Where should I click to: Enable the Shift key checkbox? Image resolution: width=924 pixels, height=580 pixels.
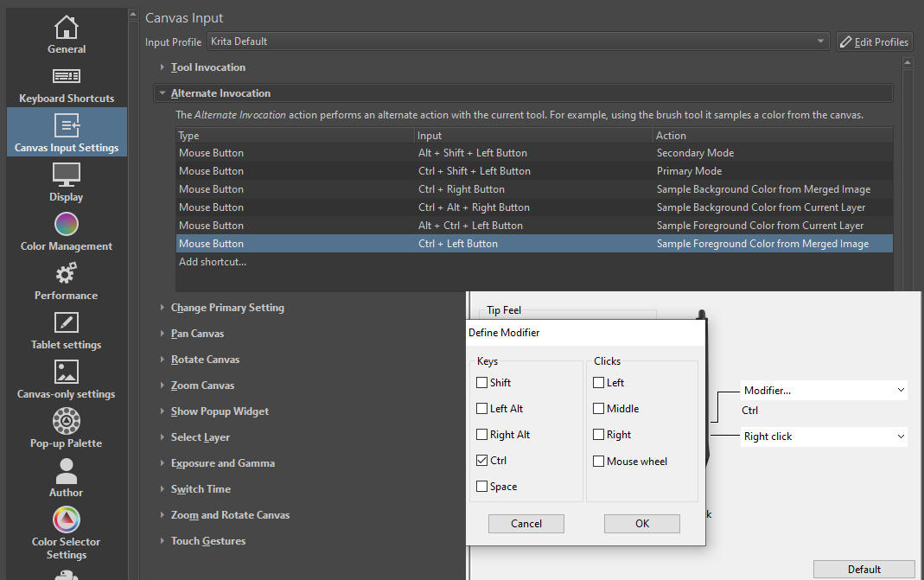(x=482, y=383)
